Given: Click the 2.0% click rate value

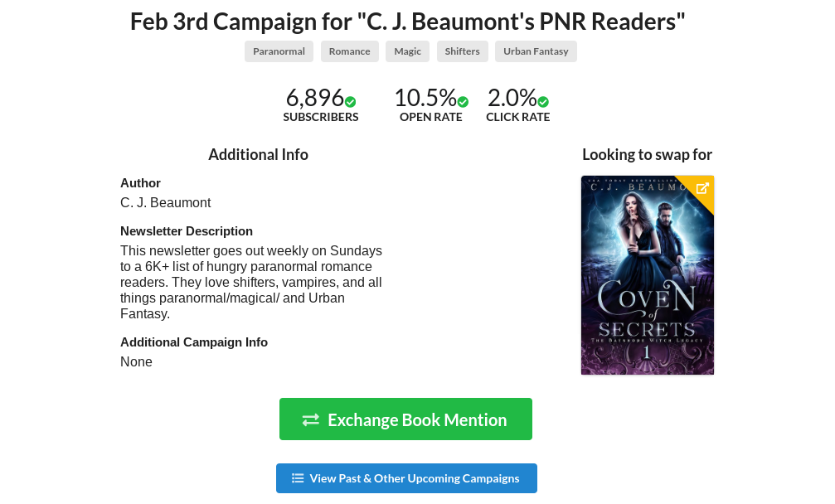Looking at the screenshot, I should [x=512, y=98].
